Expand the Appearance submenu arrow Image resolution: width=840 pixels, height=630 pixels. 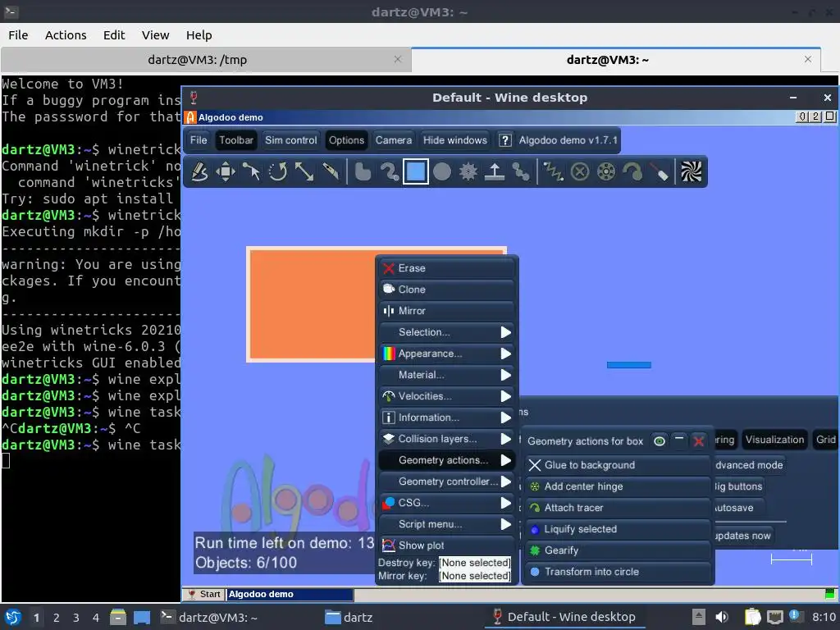coord(505,354)
